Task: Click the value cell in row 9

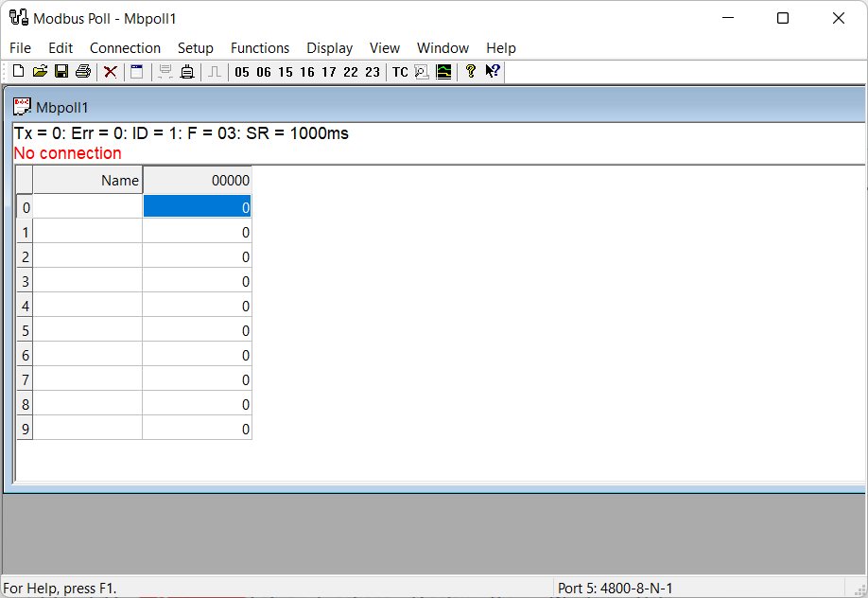Action: (x=197, y=428)
